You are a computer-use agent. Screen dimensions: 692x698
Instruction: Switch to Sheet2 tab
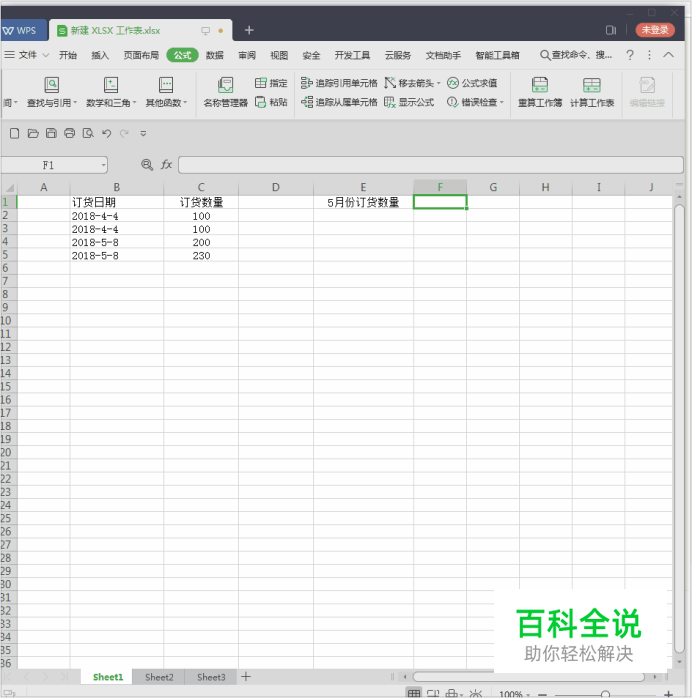[x=159, y=677]
